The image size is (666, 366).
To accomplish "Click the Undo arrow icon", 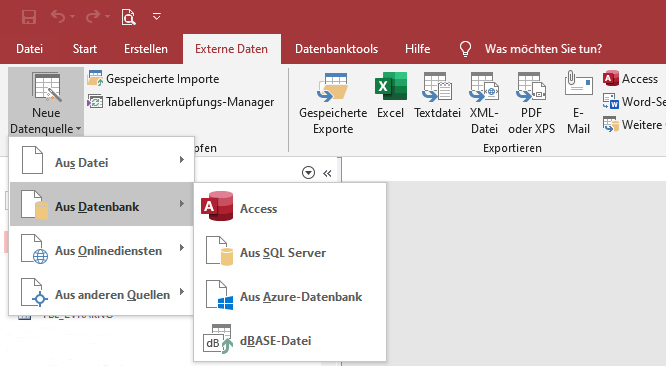I will [58, 17].
